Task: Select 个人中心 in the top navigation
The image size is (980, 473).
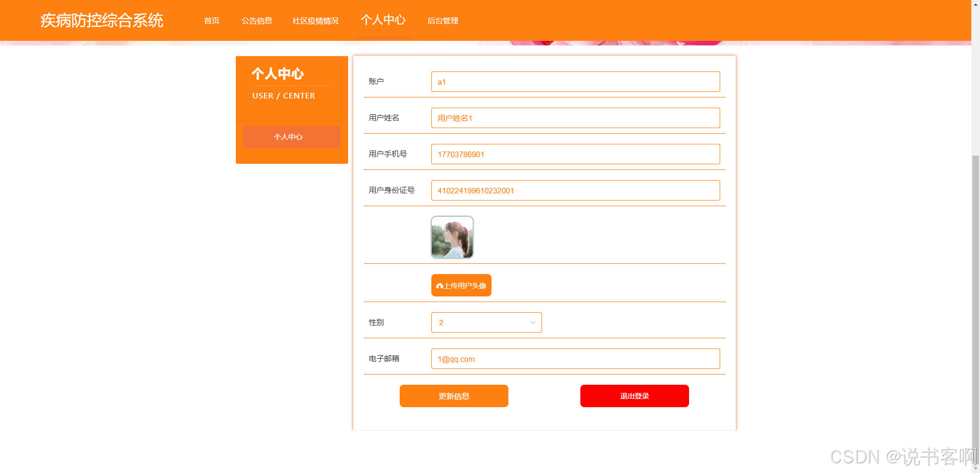Action: [383, 20]
